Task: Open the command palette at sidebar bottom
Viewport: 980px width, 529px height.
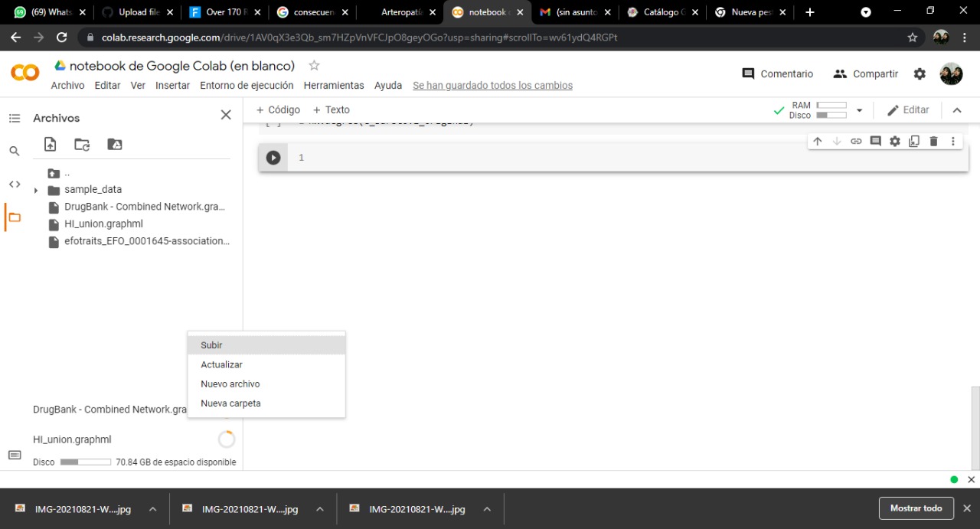Action: coord(15,455)
